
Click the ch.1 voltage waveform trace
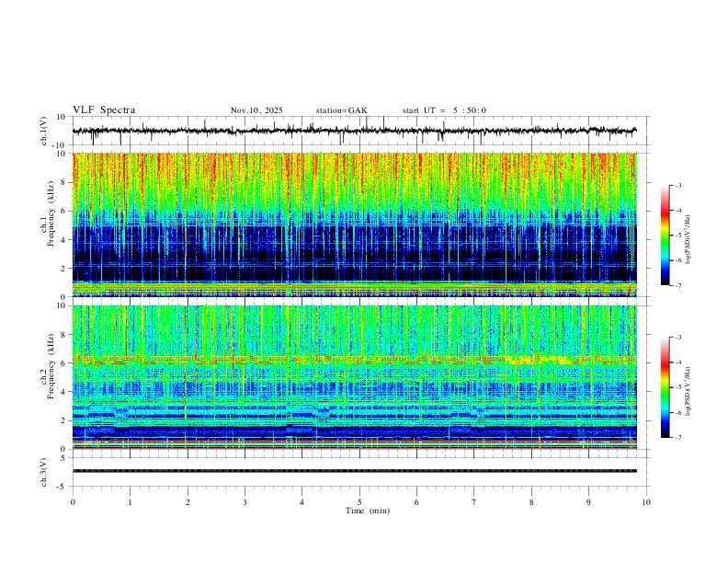(354, 131)
